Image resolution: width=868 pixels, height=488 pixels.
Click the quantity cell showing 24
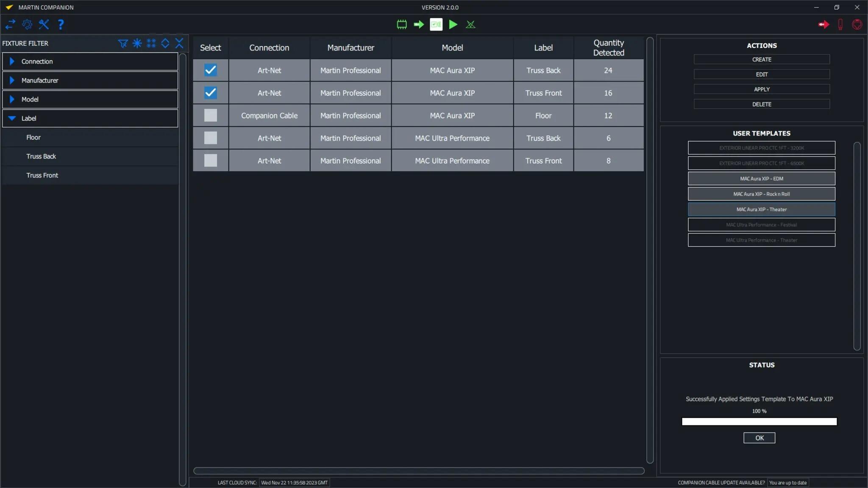(609, 70)
